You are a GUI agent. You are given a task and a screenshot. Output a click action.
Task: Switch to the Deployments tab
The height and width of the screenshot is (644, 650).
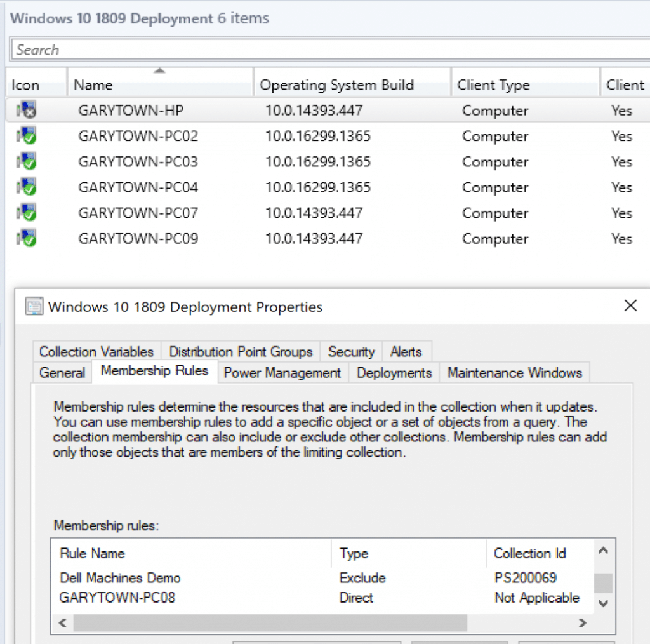pyautogui.click(x=394, y=373)
